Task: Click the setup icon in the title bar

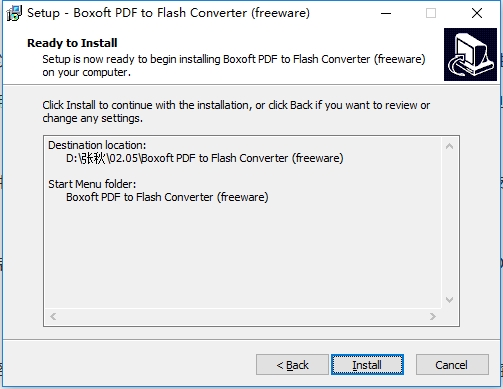Action: tap(14, 13)
